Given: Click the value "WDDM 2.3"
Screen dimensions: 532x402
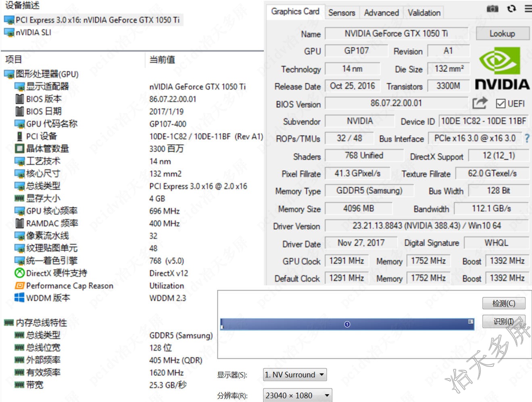Looking at the screenshot, I should [168, 298].
